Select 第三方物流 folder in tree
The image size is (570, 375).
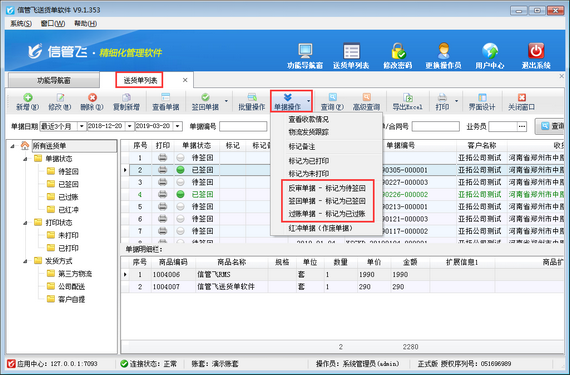click(x=69, y=274)
